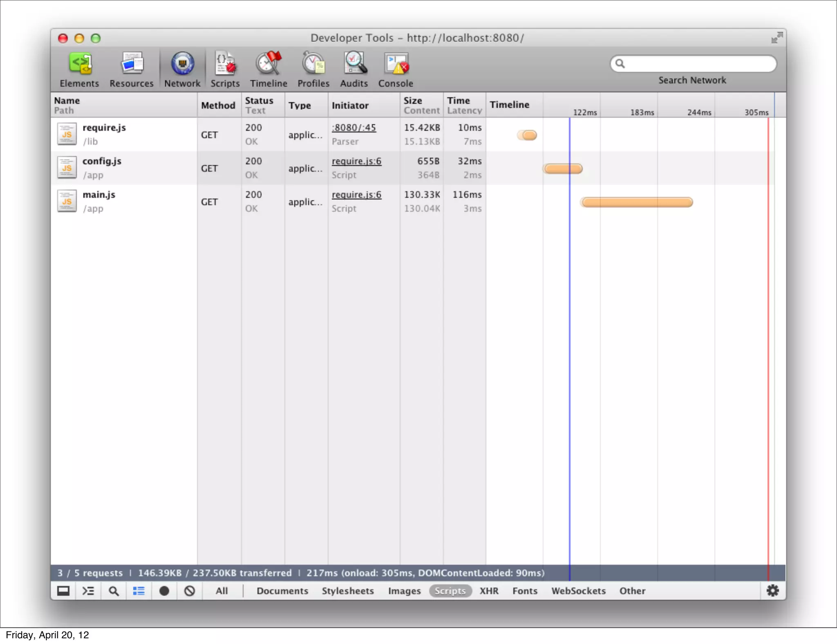Image resolution: width=837 pixels, height=644 pixels.
Task: Toggle the dock-to-window button
Action: coord(63,591)
